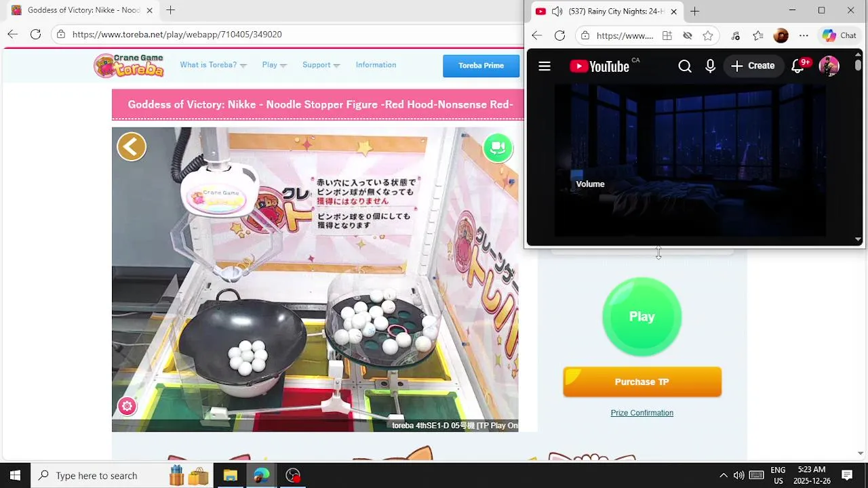
Task: Click the yellow back arrow on game video
Action: tap(132, 146)
